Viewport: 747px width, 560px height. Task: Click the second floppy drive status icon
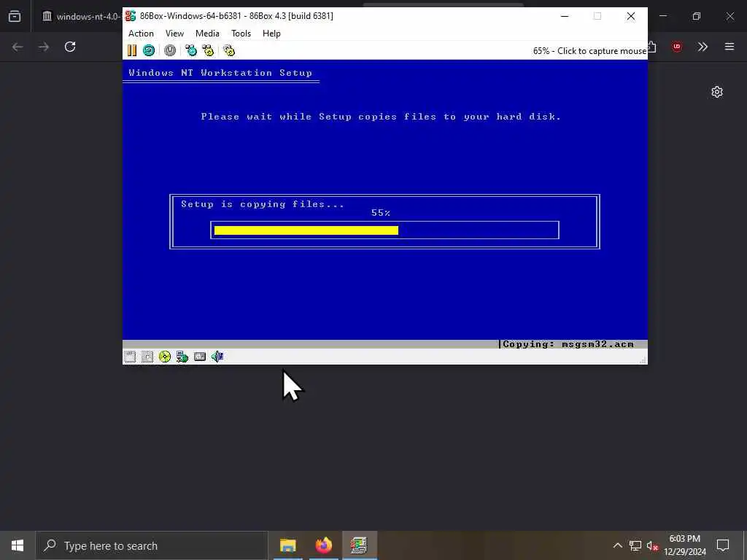(147, 357)
